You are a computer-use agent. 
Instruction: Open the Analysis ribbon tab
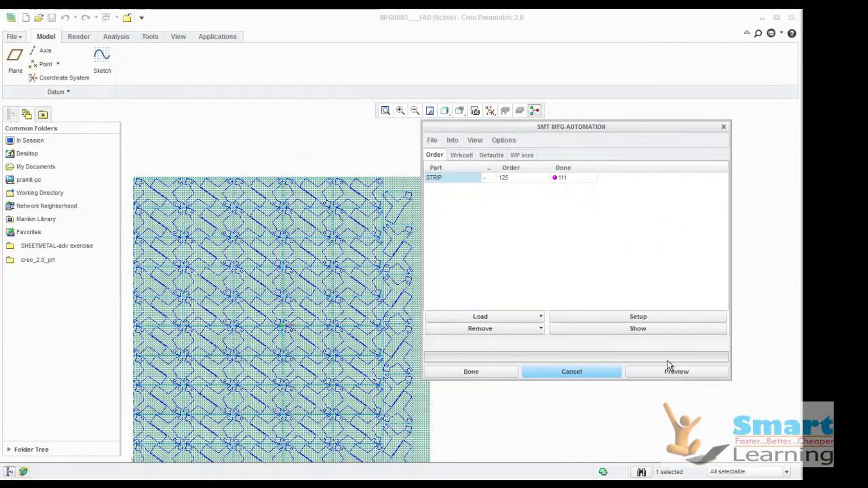click(x=116, y=37)
